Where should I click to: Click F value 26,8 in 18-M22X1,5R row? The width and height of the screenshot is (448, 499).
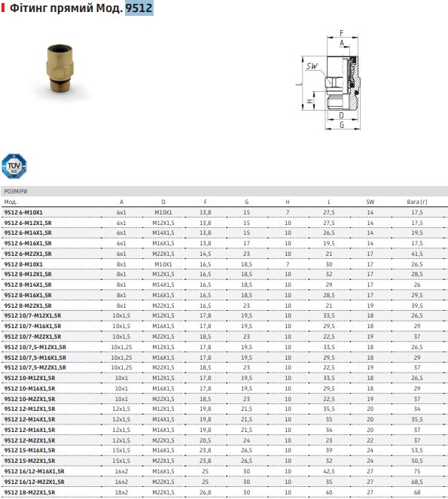206,492
